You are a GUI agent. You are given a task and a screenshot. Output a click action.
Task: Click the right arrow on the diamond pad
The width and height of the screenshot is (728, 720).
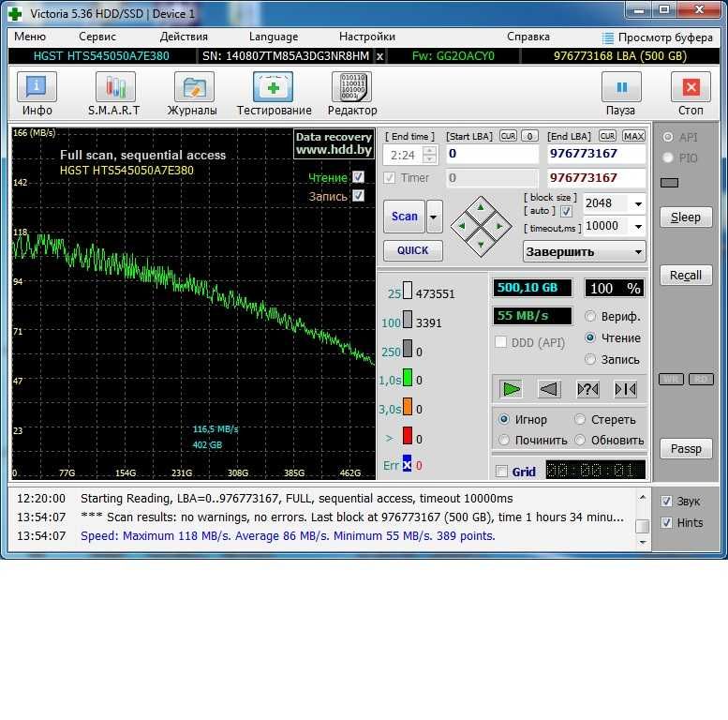point(499,226)
